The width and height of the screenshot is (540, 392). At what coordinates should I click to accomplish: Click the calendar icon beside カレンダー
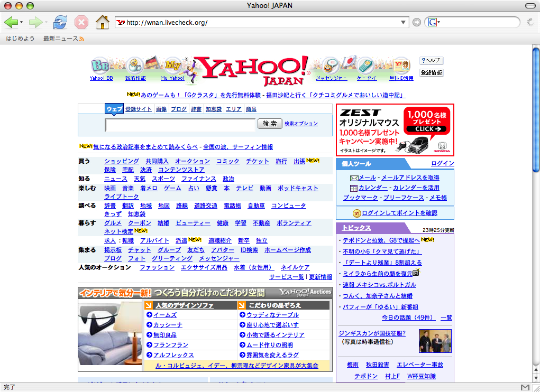coord(354,188)
